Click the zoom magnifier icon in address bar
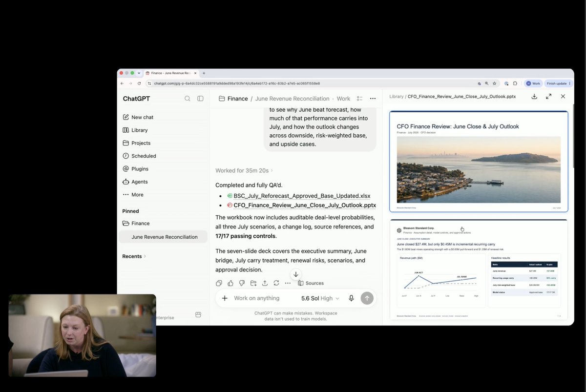Screen dimensions: 586x392 point(486,83)
